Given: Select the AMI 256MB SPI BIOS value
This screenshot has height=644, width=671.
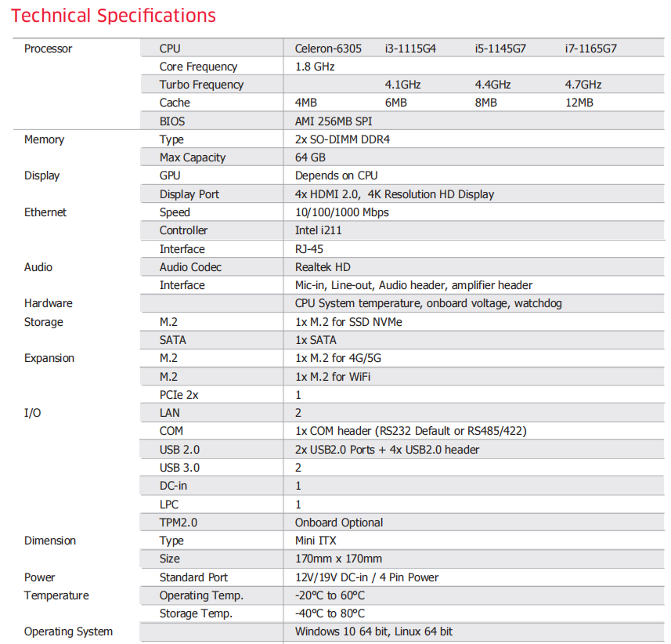Looking at the screenshot, I should [334, 121].
